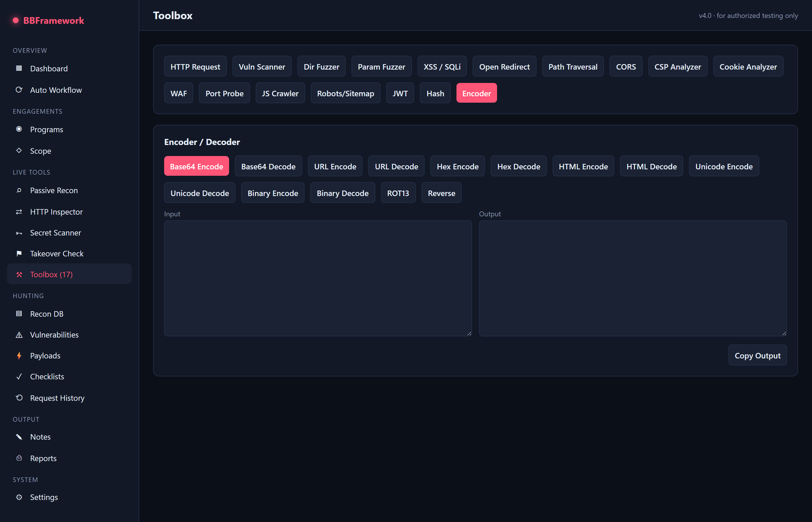
Task: Click the Programs target icon
Action: (x=19, y=129)
